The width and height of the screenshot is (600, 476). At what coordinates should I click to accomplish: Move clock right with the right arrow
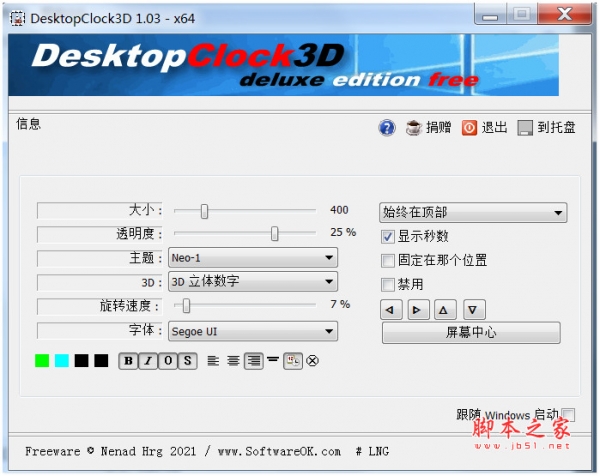[x=418, y=310]
